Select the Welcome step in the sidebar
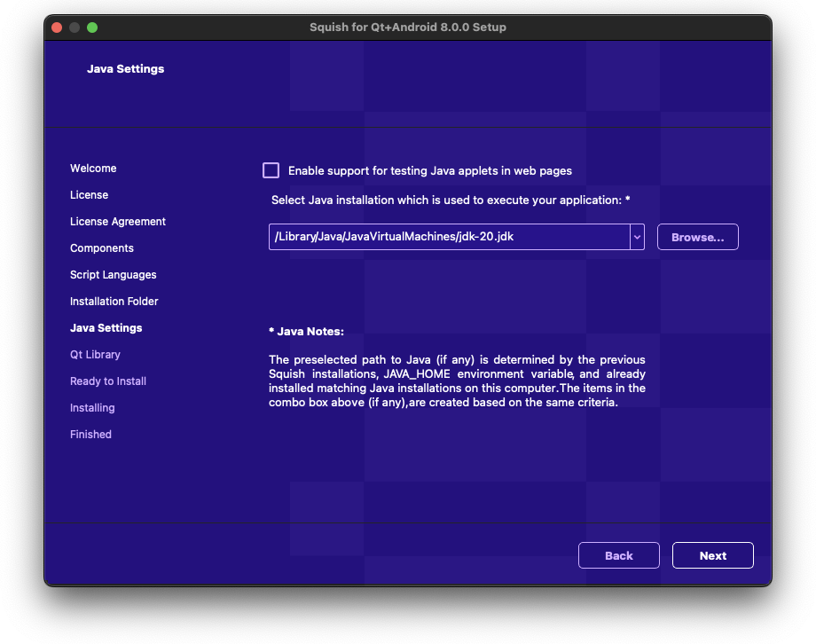This screenshot has height=644, width=816. pos(93,168)
